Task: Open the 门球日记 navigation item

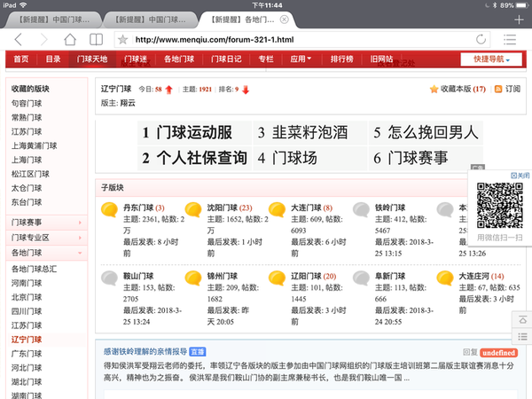Action: [x=226, y=59]
